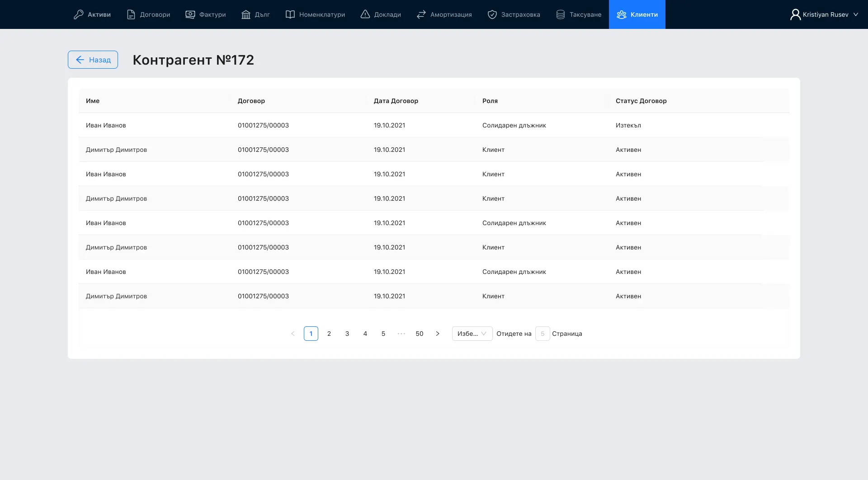The height and width of the screenshot is (480, 868).
Task: Click the shield icon beside Застраховка
Action: tap(492, 14)
